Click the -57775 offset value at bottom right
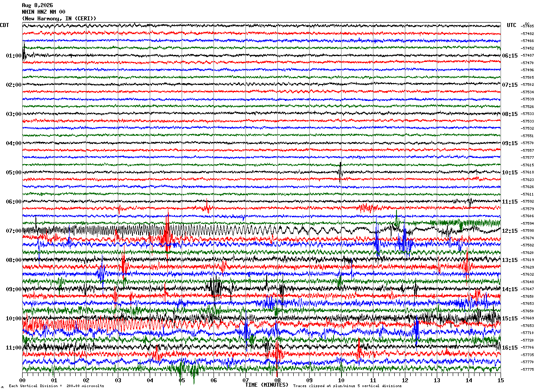The image size is (536, 392). pos(528,369)
